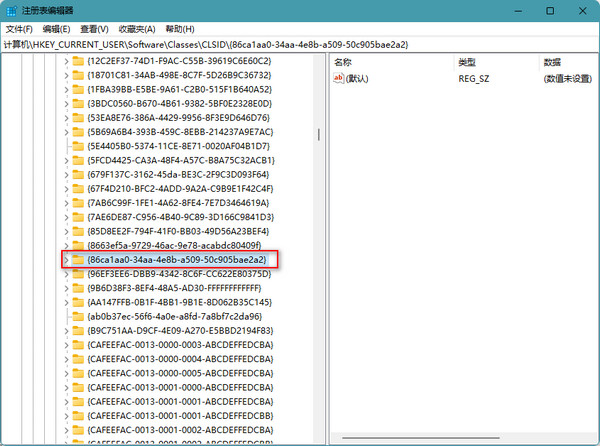Expand the {96EF3EE6-DBB9-4342-8C6F-CC622E80375D} key

[x=66, y=274]
